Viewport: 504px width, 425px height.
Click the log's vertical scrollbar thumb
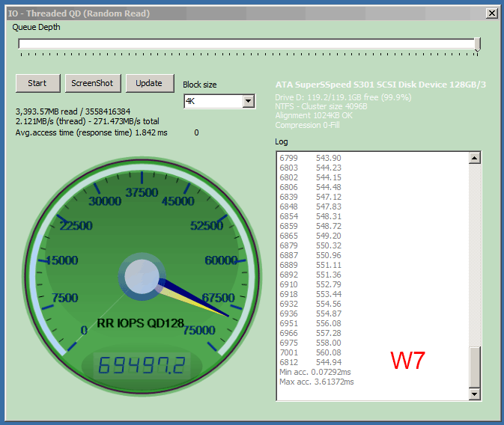(x=474, y=367)
